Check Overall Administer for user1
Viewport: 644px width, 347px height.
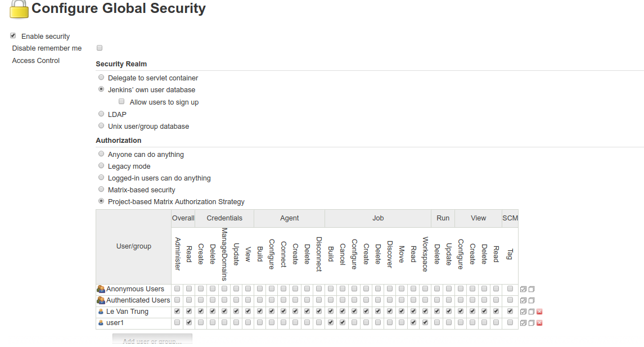pyautogui.click(x=177, y=322)
